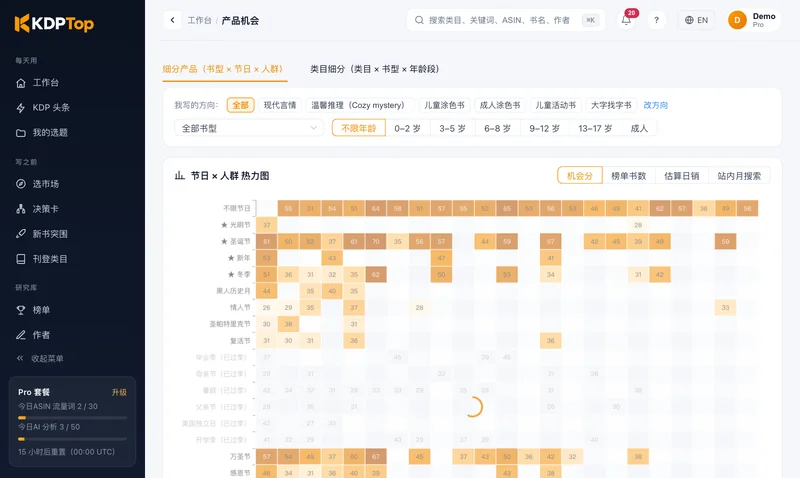Click 冬季 row cell valued 62
The image size is (800, 478).
coord(376,274)
